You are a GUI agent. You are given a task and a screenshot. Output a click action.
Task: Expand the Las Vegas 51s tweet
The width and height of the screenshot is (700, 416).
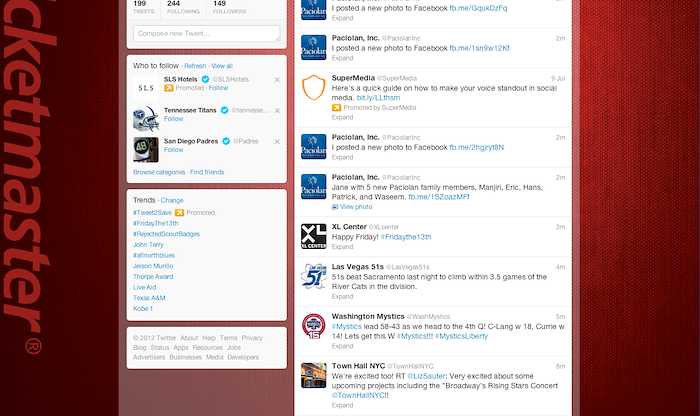pyautogui.click(x=342, y=296)
